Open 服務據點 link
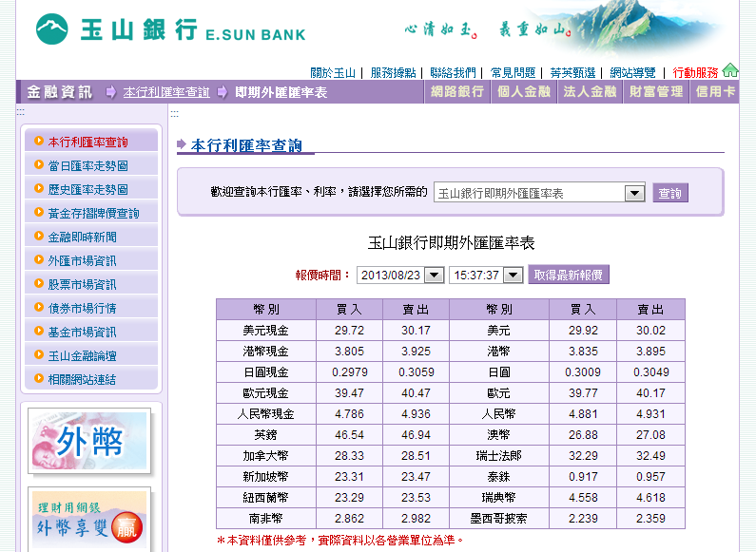 (393, 73)
